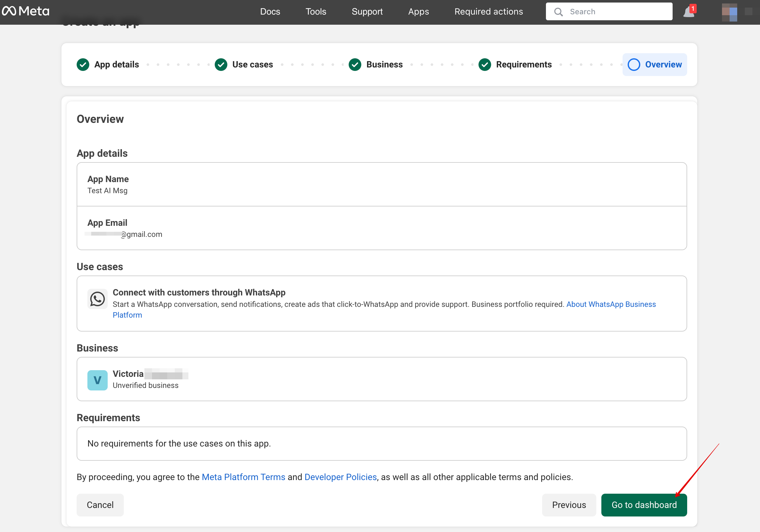
Task: Click the search magnifier icon
Action: tap(558, 12)
